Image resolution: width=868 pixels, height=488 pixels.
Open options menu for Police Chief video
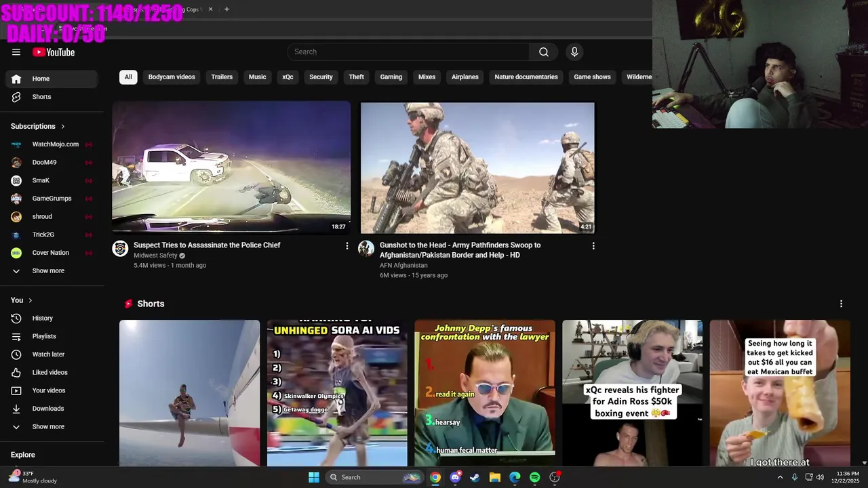[x=347, y=246]
